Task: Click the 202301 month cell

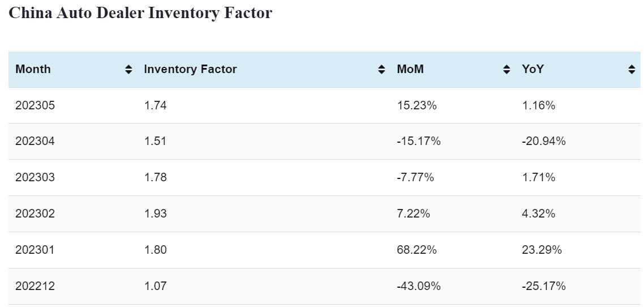Action: click(x=35, y=250)
